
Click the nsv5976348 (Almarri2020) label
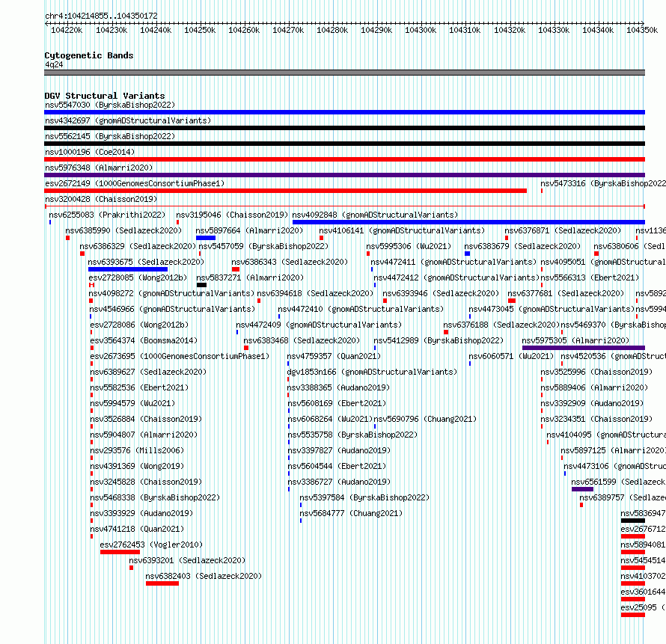click(99, 168)
